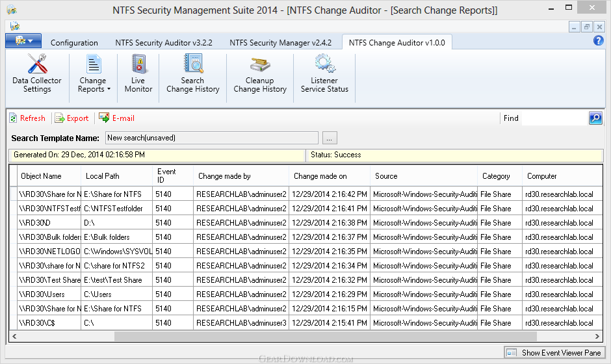The image size is (611, 364).
Task: Click Show Event Viewer Pane button
Action: coord(554,353)
